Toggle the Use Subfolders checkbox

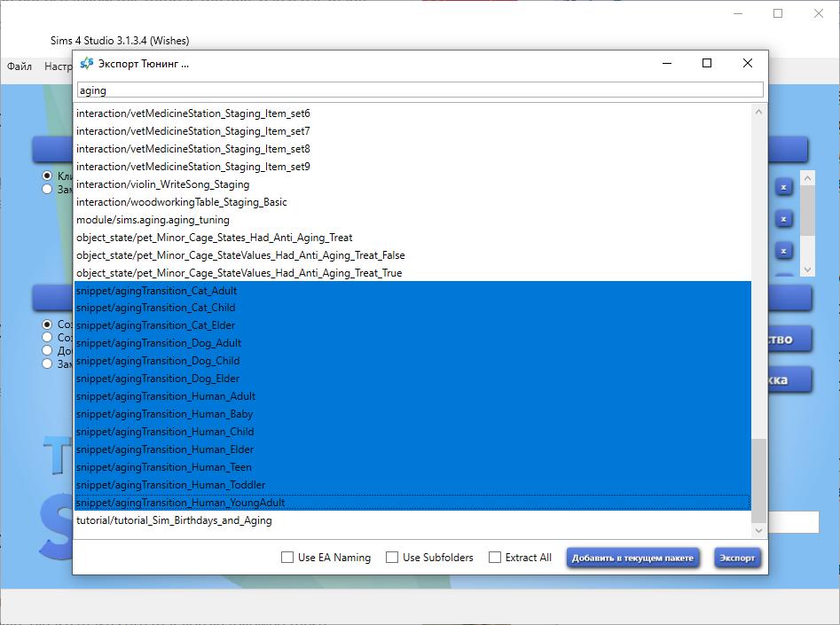392,558
